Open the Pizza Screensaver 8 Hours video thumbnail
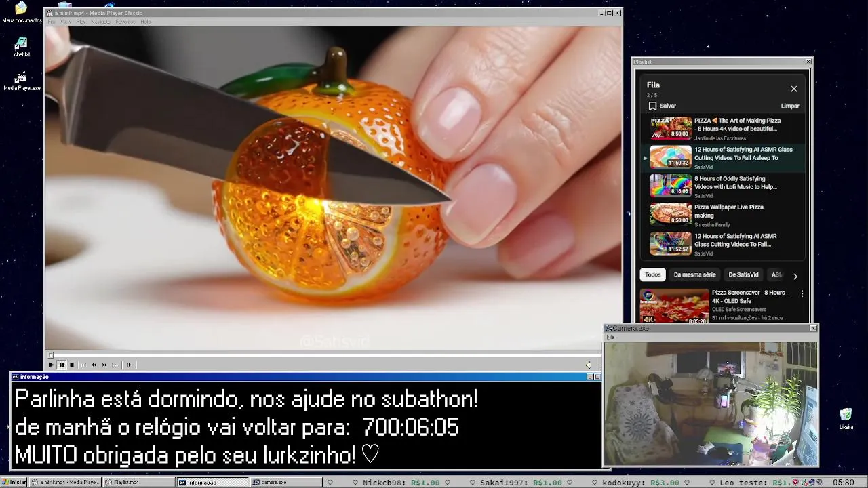 coord(675,306)
